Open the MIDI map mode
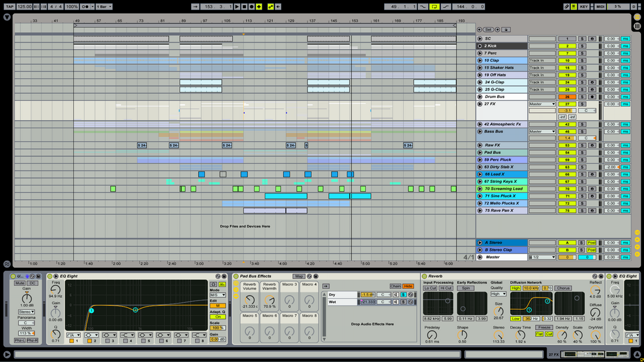644x362 pixels. pos(600,6)
